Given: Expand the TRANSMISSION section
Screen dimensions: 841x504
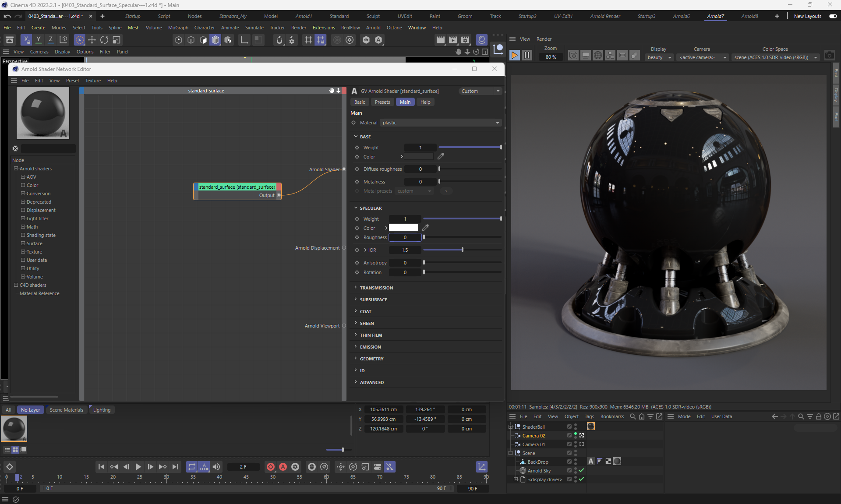Looking at the screenshot, I should coord(376,288).
